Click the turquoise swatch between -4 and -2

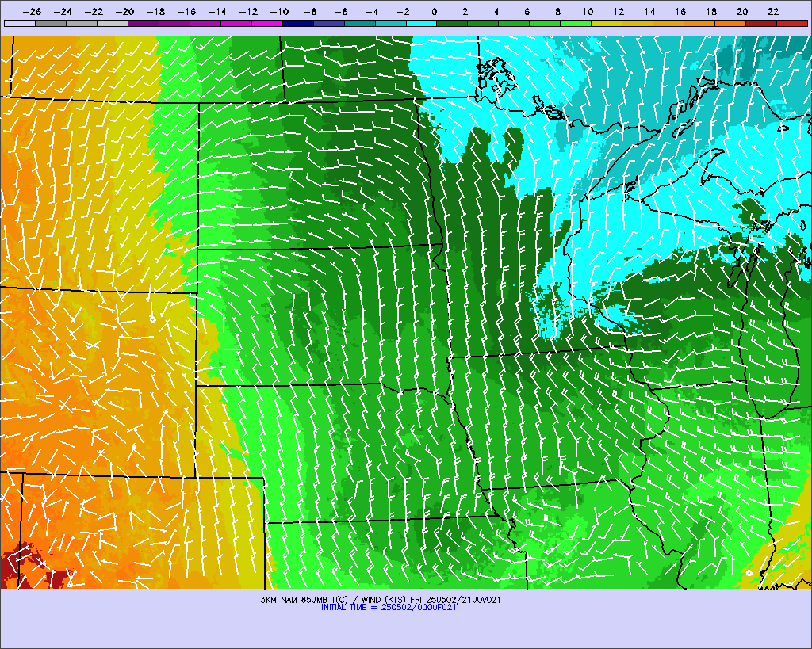[390, 23]
